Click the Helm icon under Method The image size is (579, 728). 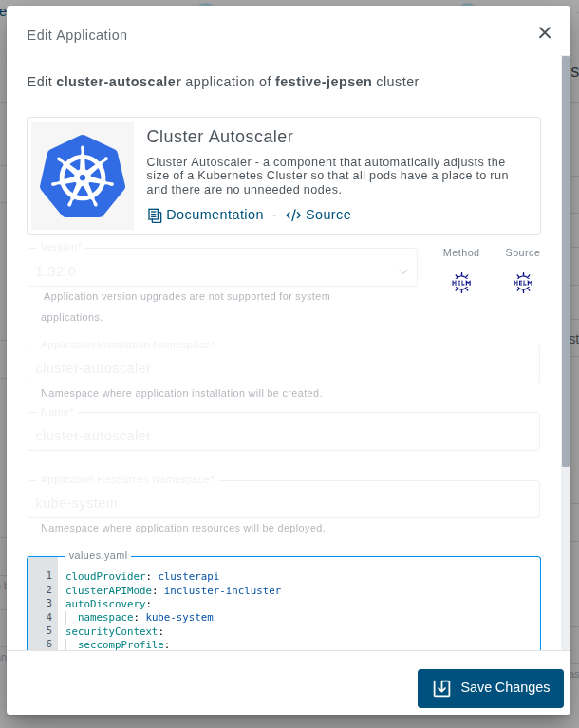[461, 282]
